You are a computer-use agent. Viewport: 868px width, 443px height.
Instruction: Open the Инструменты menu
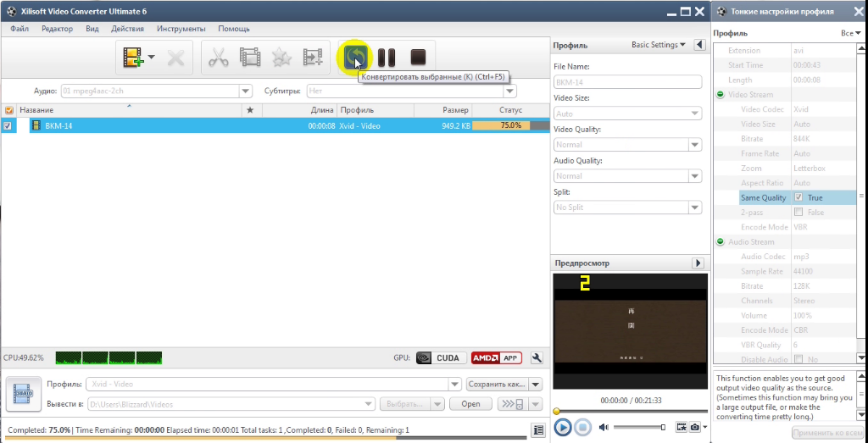coord(181,29)
